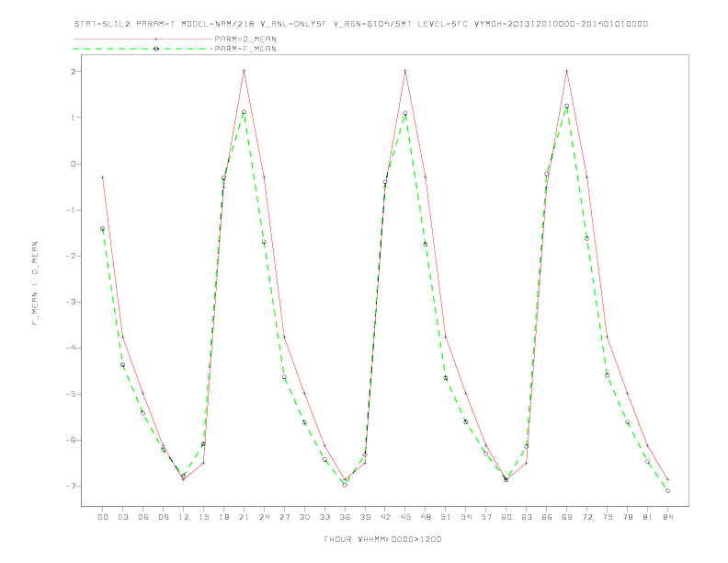
Task: Click y-axis tick label -4
Action: pos(71,348)
